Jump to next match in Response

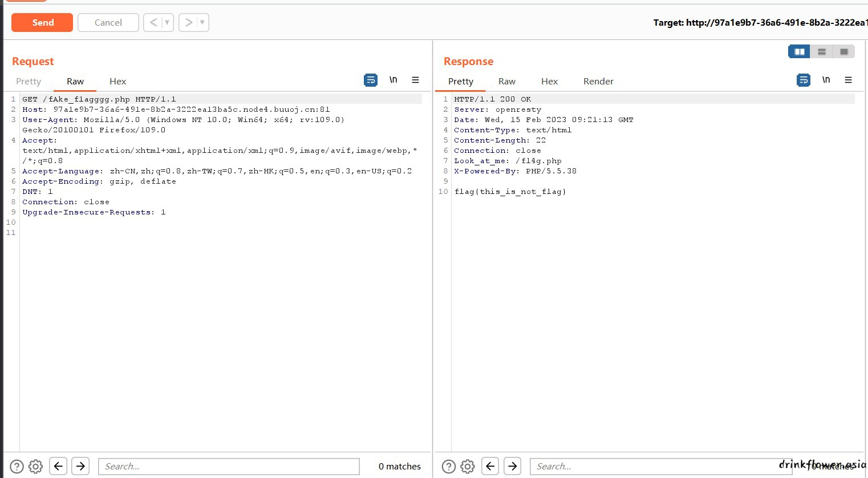click(x=512, y=466)
